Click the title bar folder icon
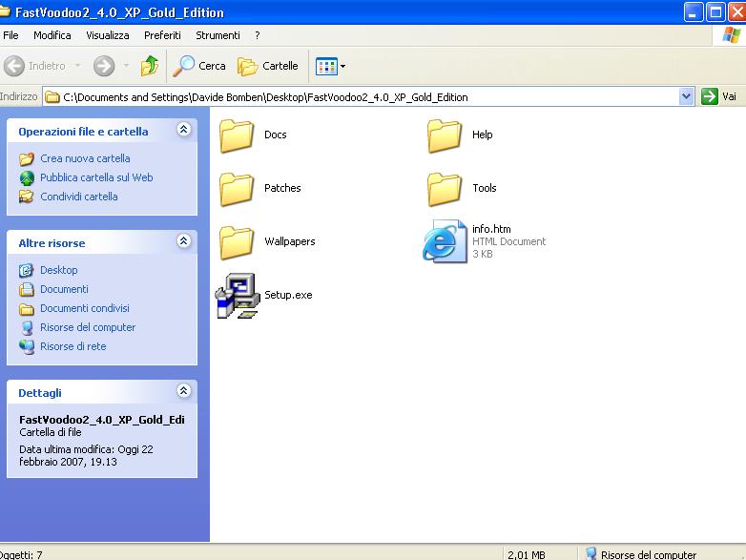 pyautogui.click(x=5, y=11)
